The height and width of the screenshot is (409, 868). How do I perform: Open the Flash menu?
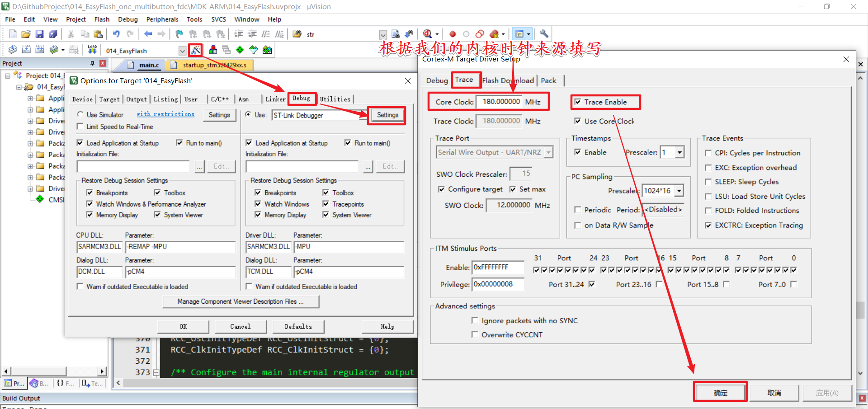(x=102, y=19)
